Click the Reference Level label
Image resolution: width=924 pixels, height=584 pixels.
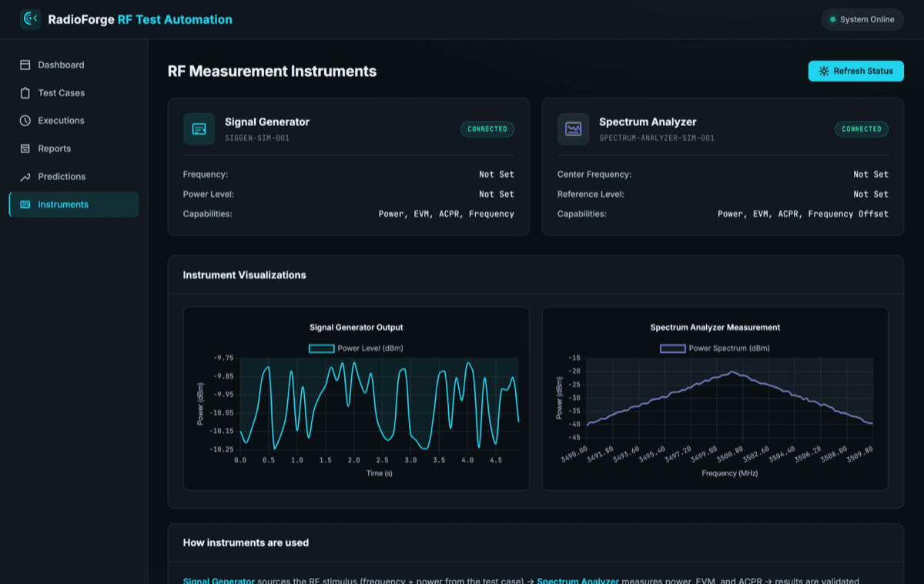tap(591, 195)
